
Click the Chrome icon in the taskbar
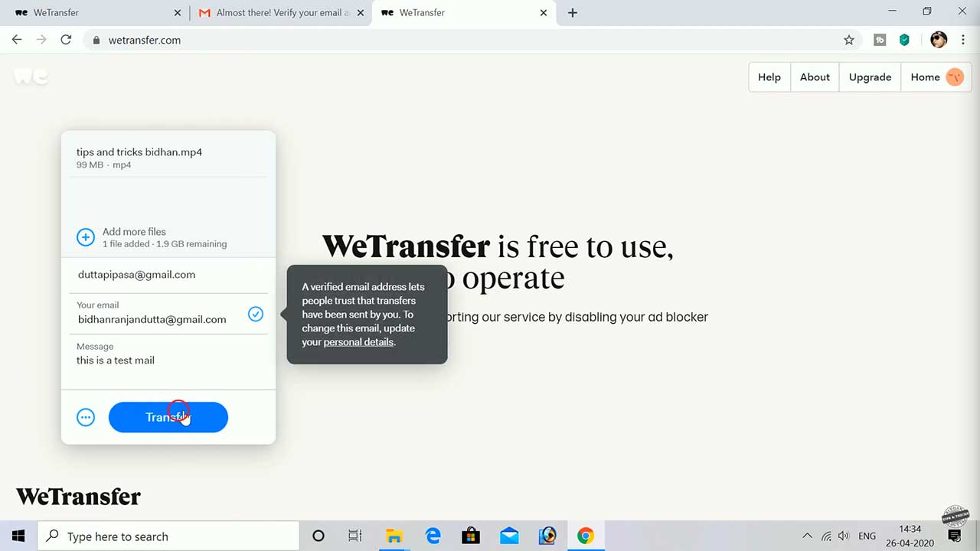pyautogui.click(x=586, y=536)
